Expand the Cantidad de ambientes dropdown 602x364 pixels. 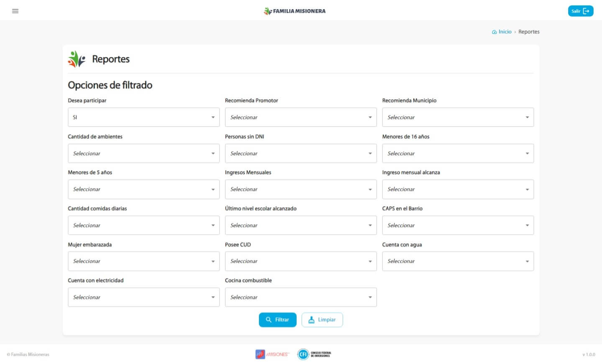point(143,154)
